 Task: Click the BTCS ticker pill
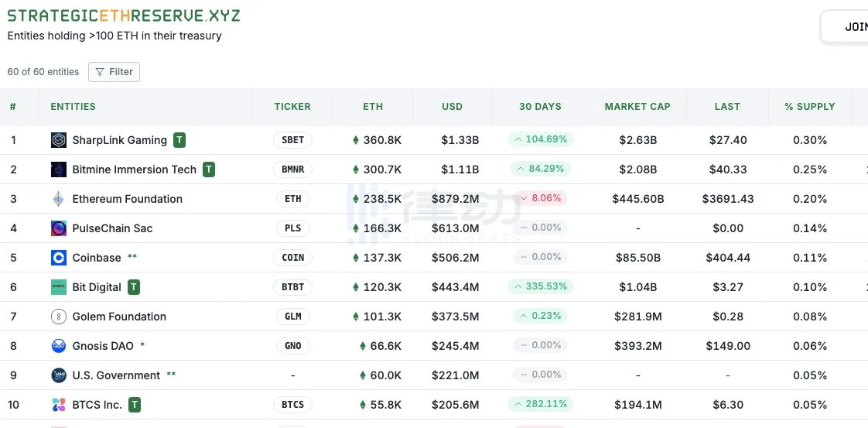click(293, 405)
